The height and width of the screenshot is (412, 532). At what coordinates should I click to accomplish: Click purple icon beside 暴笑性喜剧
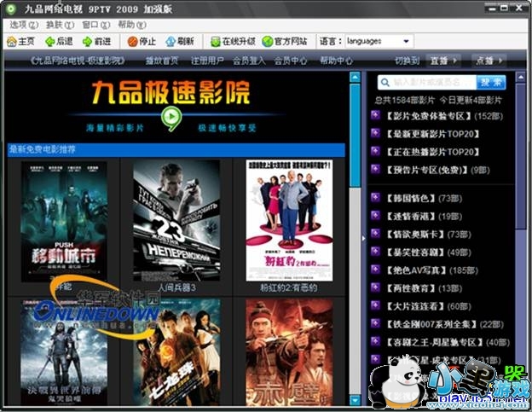(x=375, y=252)
